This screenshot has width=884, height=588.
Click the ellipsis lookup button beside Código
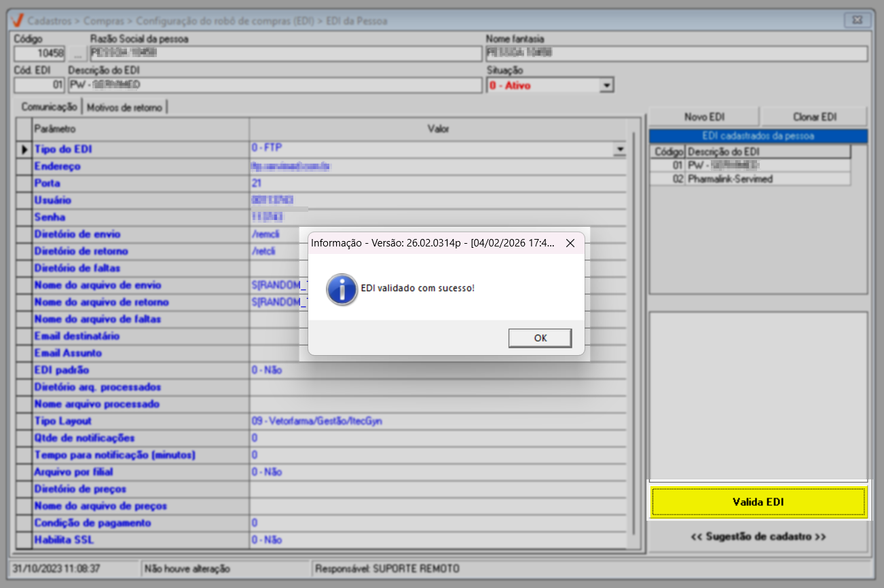[77, 54]
